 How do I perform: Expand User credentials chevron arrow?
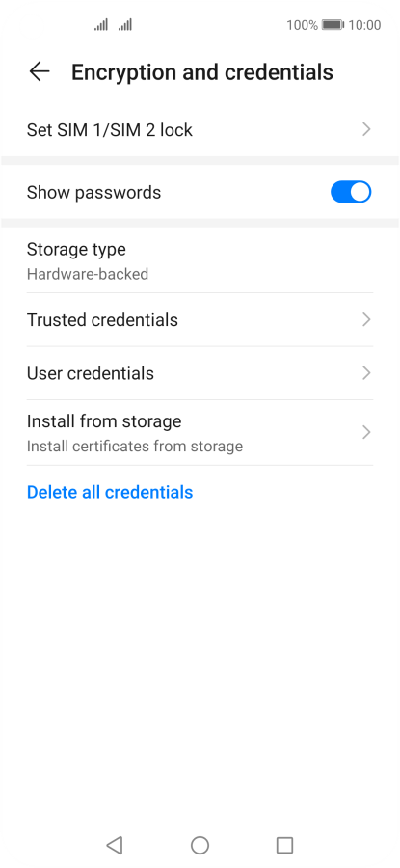[365, 373]
